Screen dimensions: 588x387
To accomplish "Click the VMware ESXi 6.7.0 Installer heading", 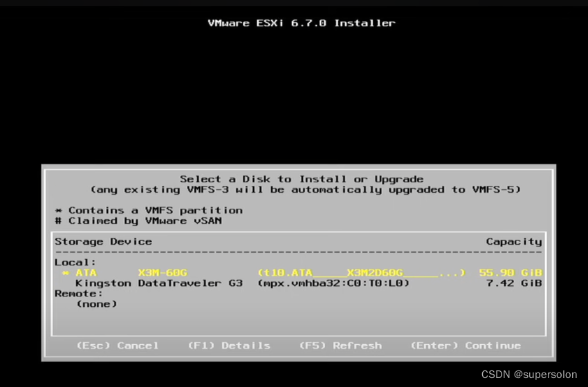I will [x=302, y=23].
